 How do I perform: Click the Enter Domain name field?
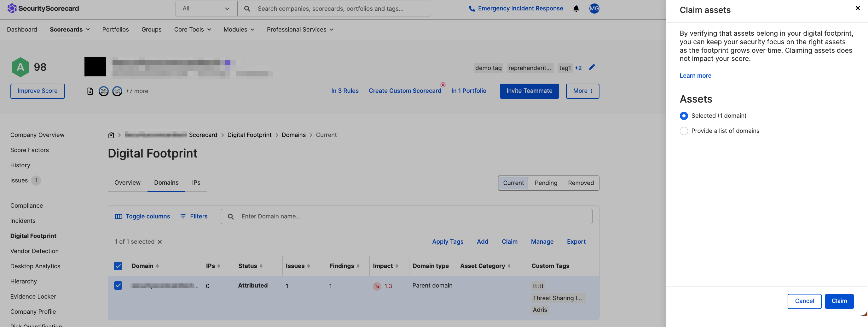[406, 217]
